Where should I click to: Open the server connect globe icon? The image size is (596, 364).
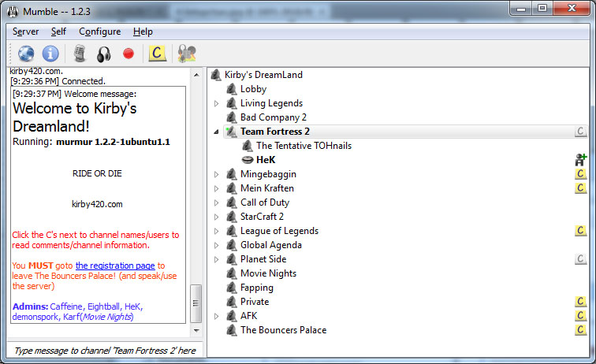26,54
